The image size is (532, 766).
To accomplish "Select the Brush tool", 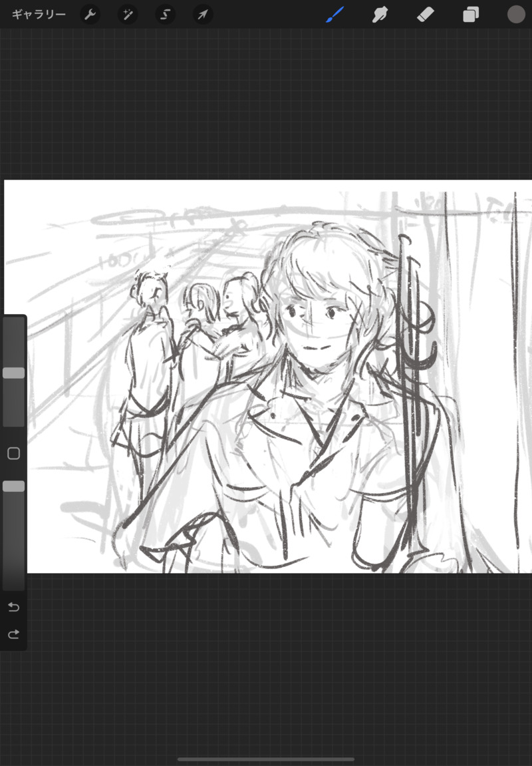I will click(x=334, y=15).
